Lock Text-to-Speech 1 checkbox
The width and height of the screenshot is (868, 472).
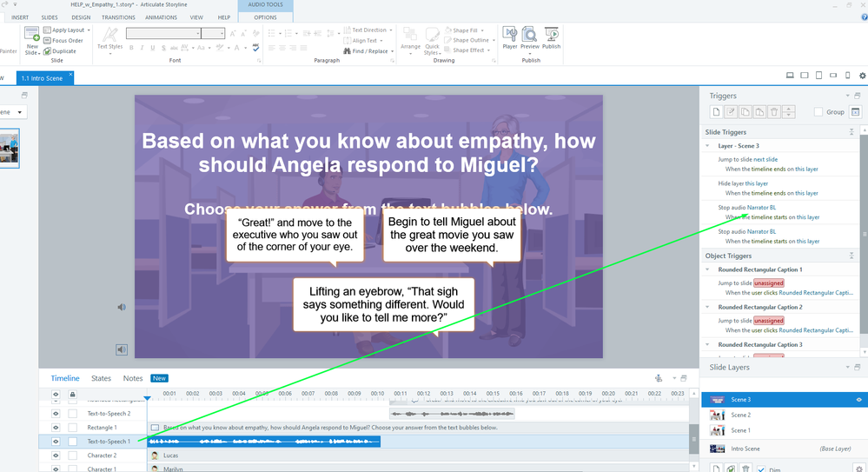click(72, 442)
